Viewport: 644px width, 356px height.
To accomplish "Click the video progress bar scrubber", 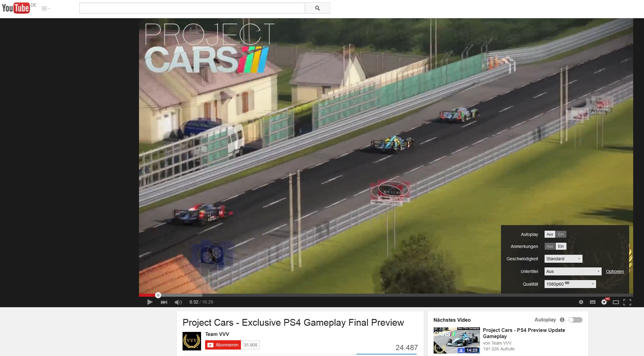I will click(x=158, y=295).
